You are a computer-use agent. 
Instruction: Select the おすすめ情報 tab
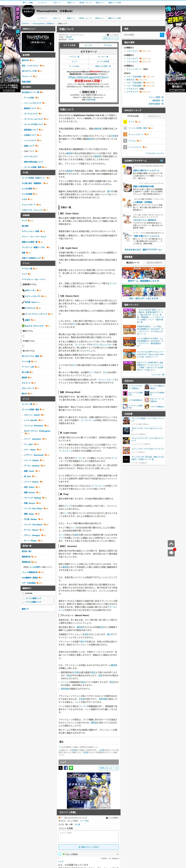[x=70, y=45]
